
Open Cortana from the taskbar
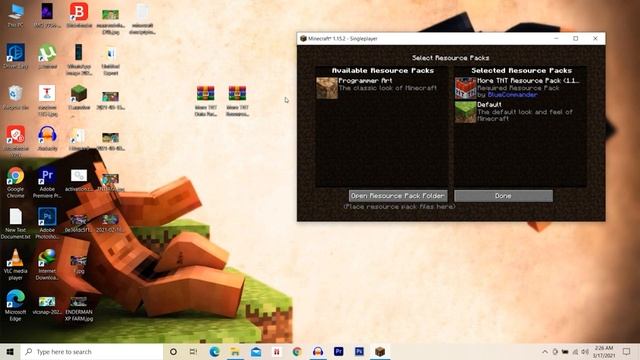173,351
